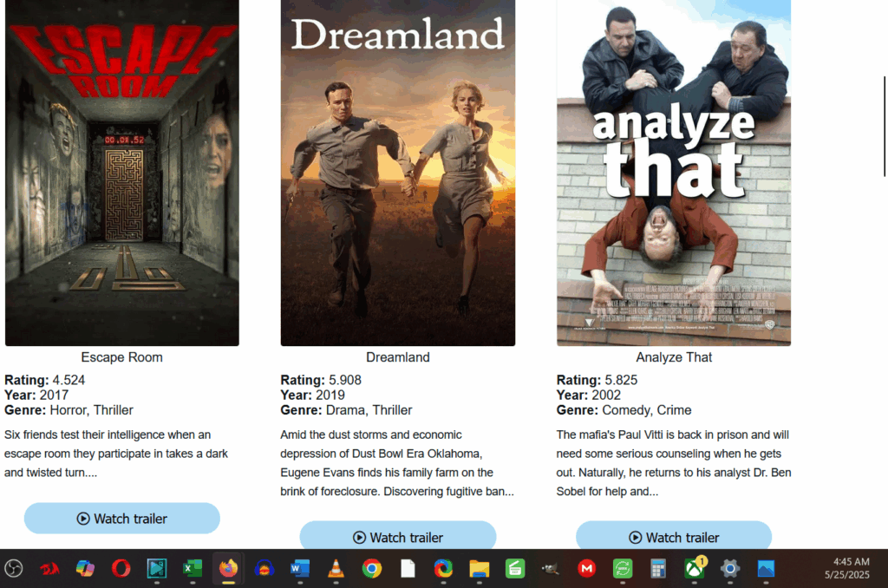888x588 pixels.
Task: Watch the Dreamland trailer
Action: (x=398, y=536)
